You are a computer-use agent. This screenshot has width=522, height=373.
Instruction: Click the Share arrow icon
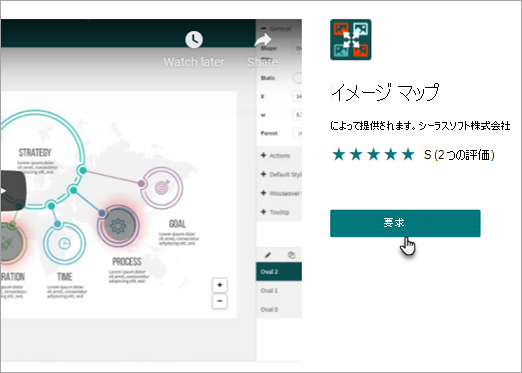[x=263, y=40]
